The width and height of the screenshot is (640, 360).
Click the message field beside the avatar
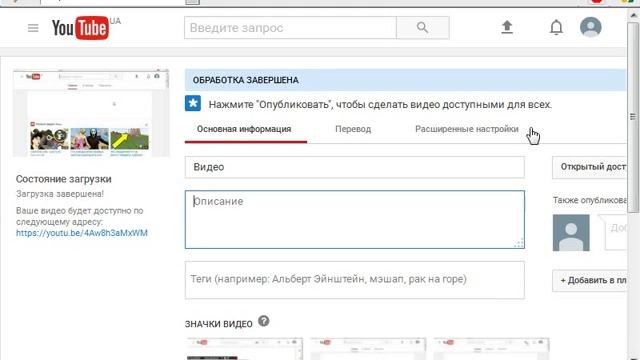[x=616, y=233]
